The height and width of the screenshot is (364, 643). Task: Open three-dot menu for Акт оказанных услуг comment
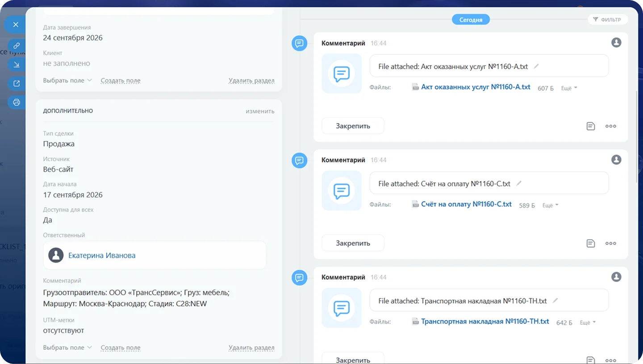pos(611,126)
